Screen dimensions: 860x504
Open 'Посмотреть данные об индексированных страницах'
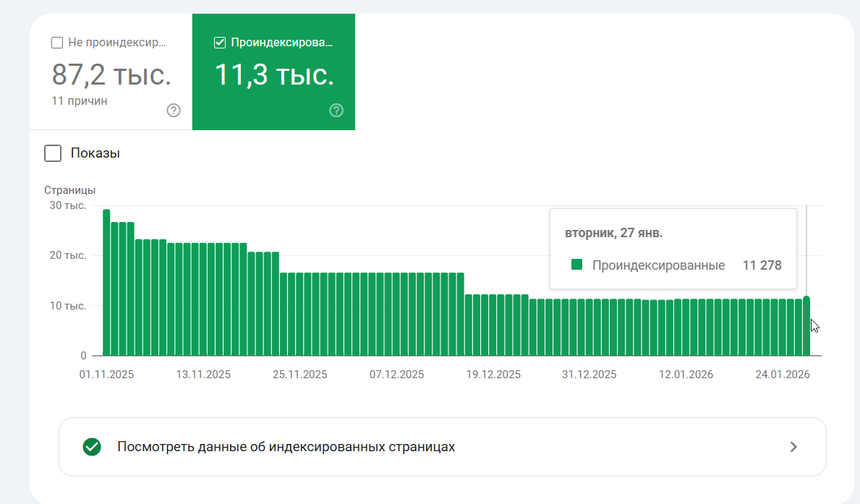pyautogui.click(x=442, y=447)
